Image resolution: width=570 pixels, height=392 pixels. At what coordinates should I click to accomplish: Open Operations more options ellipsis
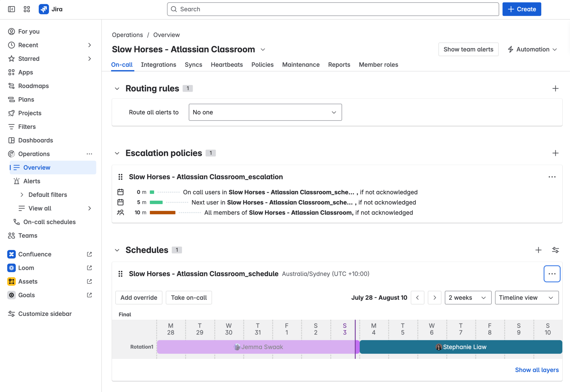(x=89, y=154)
